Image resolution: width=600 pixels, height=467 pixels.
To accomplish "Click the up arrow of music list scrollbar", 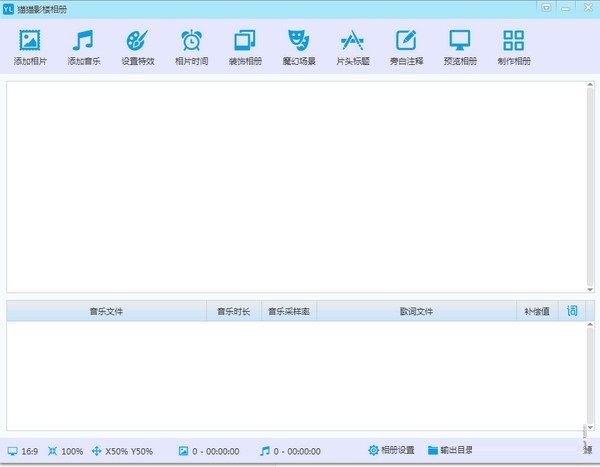I will [590, 325].
